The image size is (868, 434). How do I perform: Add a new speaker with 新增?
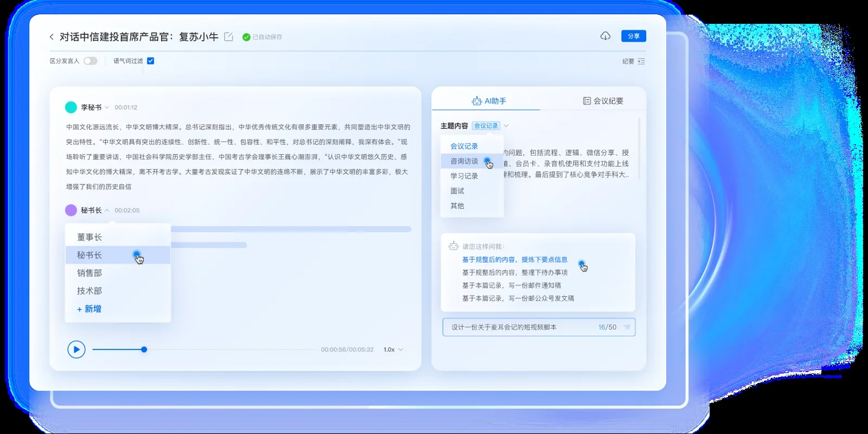[89, 309]
